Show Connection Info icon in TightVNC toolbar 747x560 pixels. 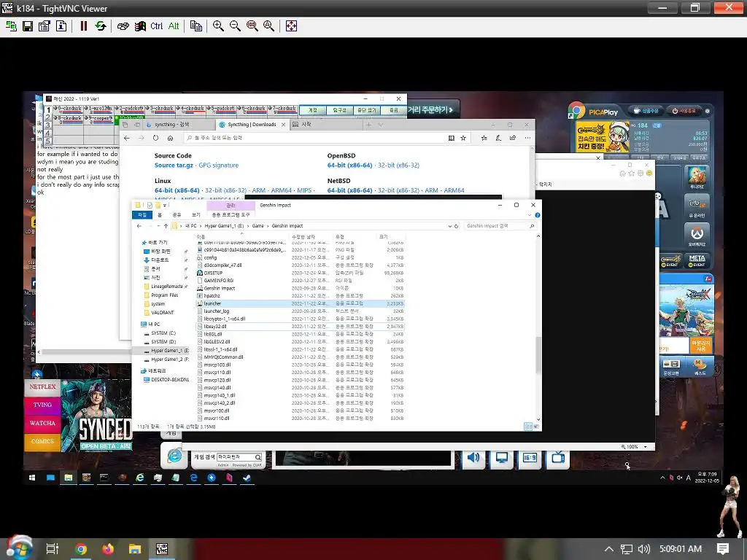pos(61,26)
